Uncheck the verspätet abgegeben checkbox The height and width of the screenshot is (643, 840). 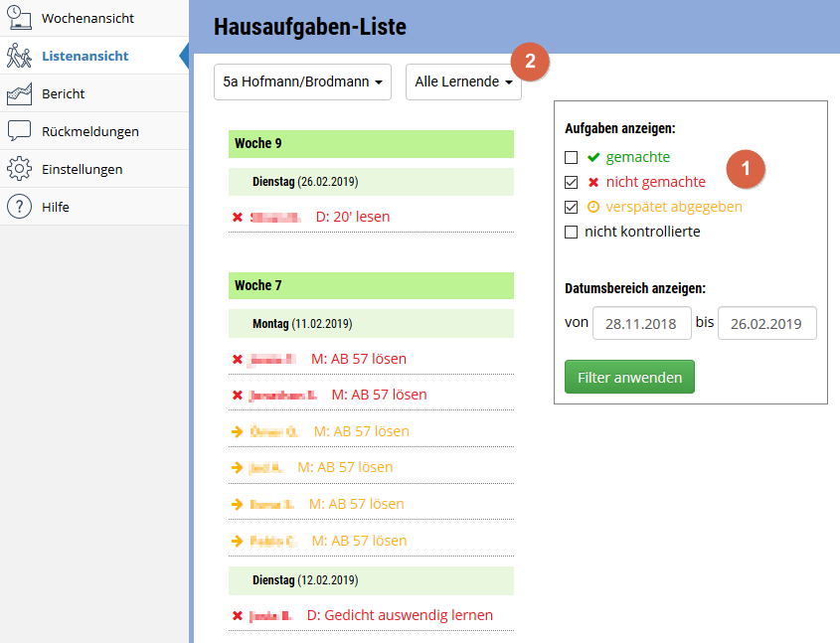coord(571,207)
